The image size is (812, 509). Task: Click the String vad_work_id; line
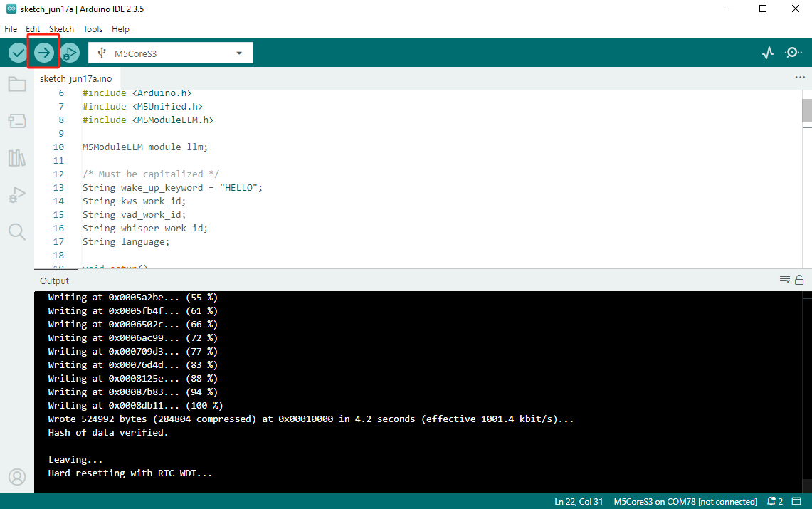tap(134, 214)
